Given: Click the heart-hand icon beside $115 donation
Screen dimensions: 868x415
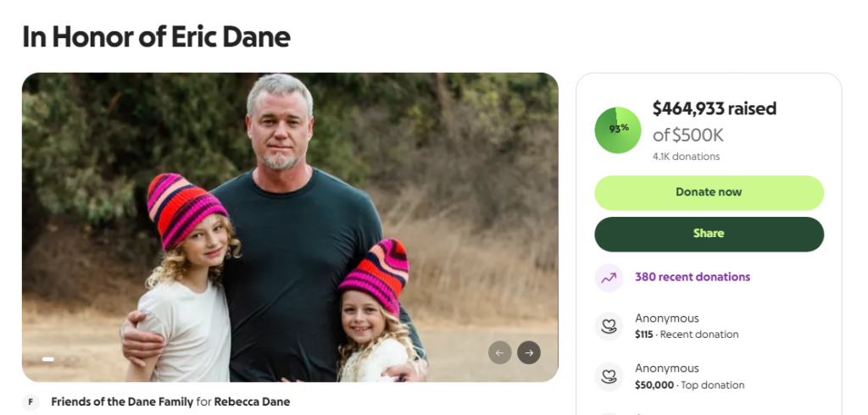Looking at the screenshot, I should click(609, 326).
